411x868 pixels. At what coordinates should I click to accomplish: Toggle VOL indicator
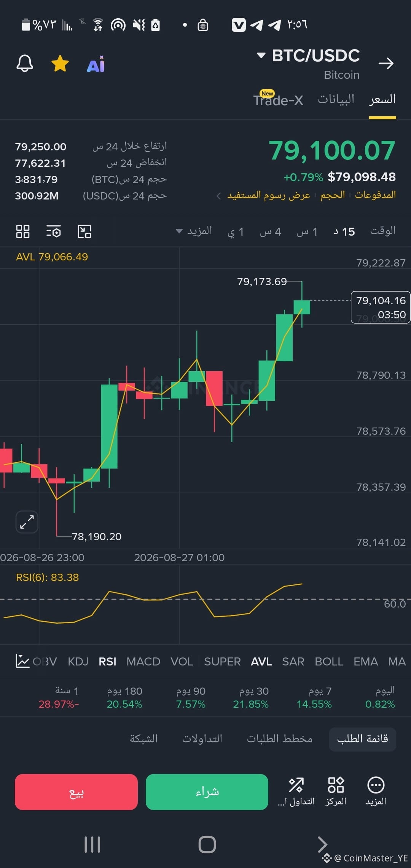tap(182, 662)
